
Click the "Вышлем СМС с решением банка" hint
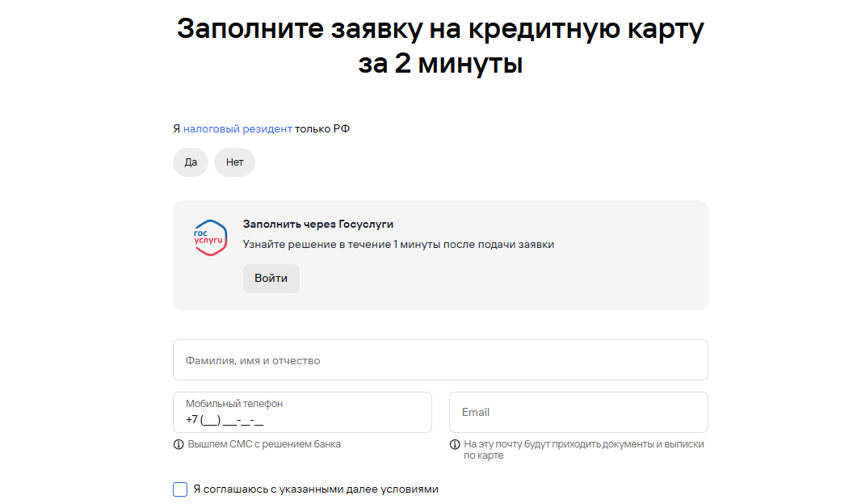point(264,444)
